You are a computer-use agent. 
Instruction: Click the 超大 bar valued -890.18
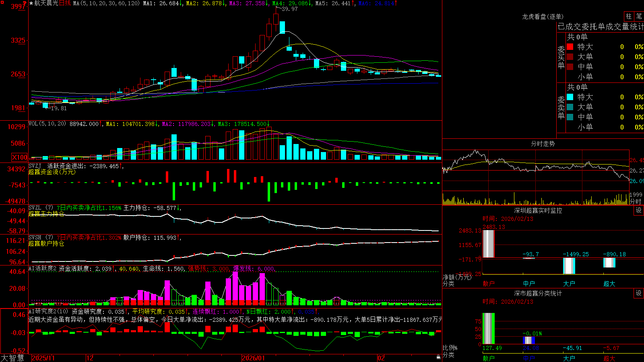pyautogui.click(x=609, y=263)
